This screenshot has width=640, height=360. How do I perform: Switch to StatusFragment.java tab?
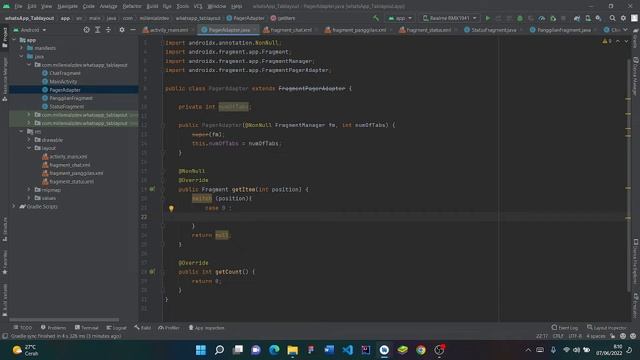coord(494,30)
